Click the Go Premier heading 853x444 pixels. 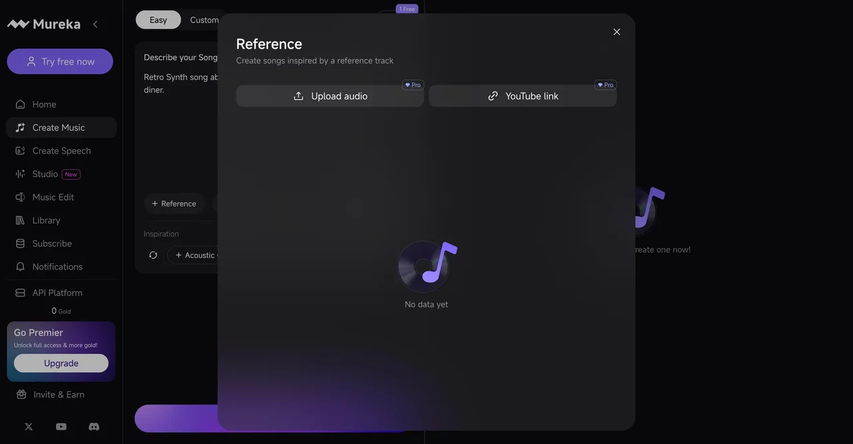(x=38, y=332)
